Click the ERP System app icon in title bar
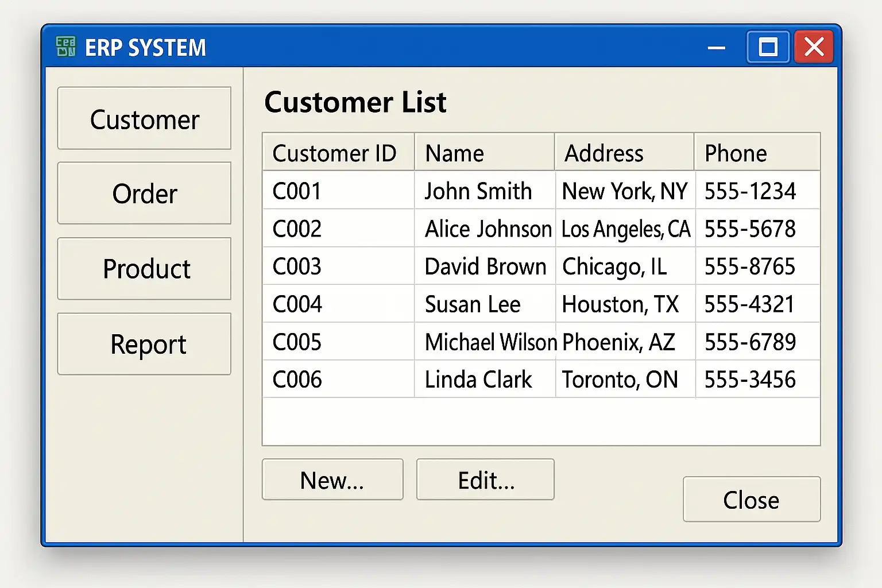882x588 pixels. pos(66,47)
